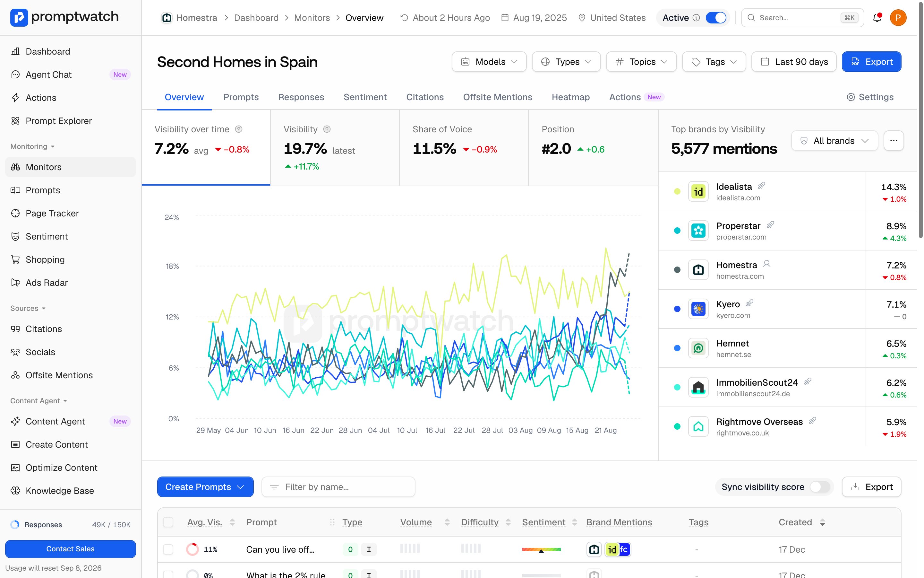
Task: Click the Contact Sales button
Action: (x=70, y=549)
